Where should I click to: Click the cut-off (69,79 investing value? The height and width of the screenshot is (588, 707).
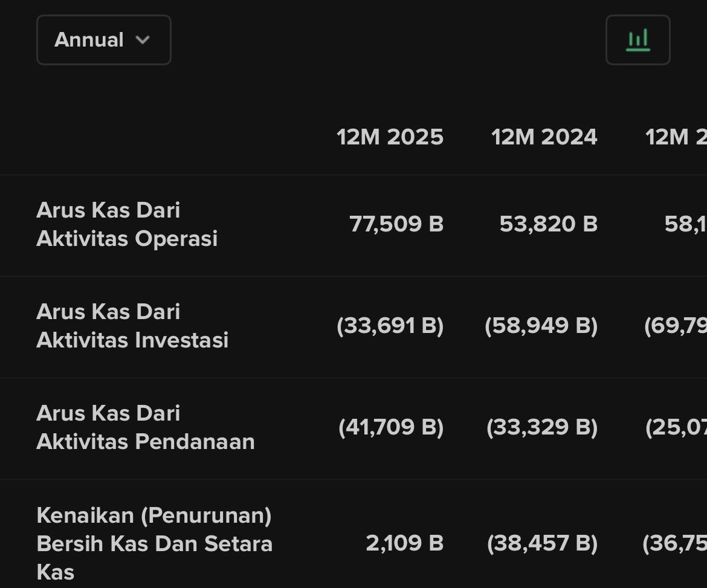(675, 326)
